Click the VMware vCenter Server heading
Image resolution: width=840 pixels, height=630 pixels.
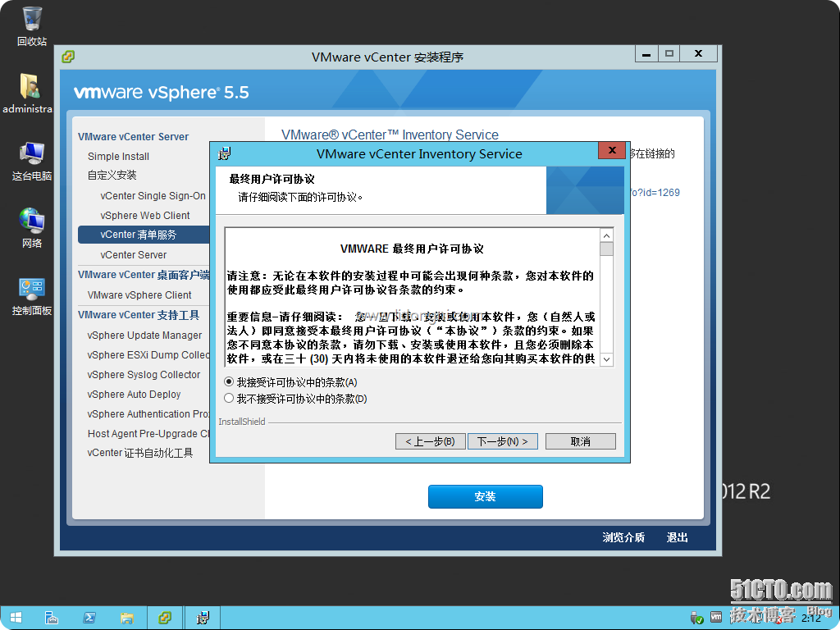point(133,137)
